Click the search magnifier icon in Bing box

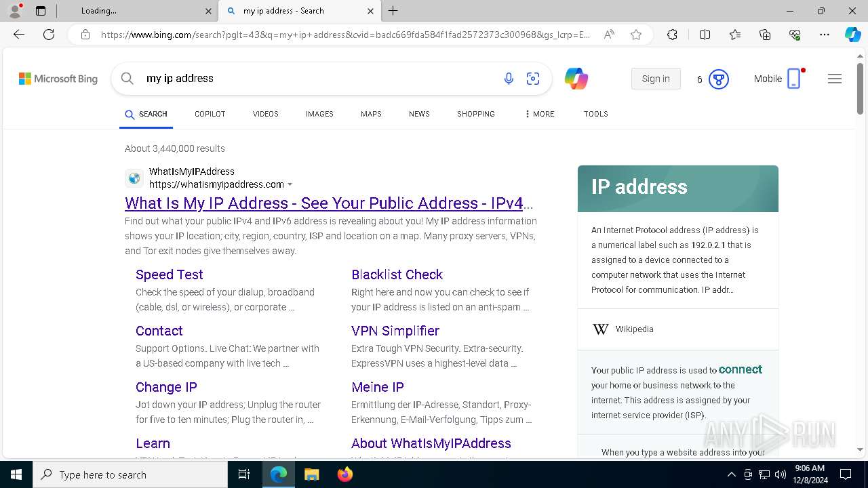[127, 79]
